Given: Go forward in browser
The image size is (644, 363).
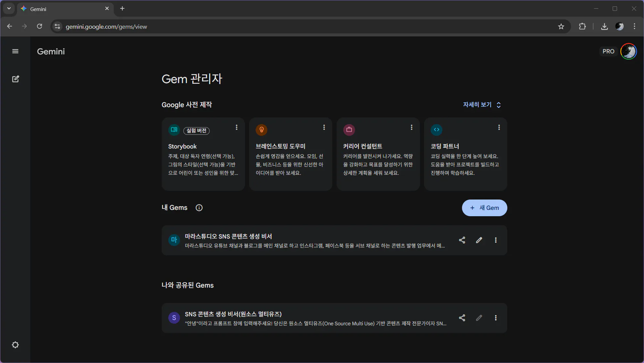Looking at the screenshot, I should [24, 26].
